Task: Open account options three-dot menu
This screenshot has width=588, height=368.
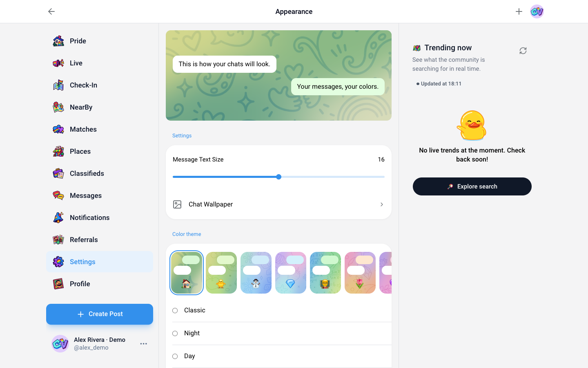Action: (144, 343)
